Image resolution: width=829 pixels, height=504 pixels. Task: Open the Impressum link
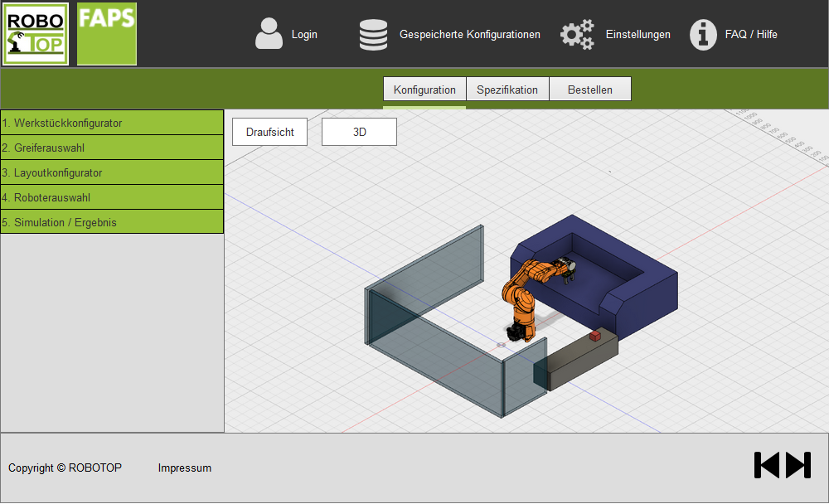[184, 468]
